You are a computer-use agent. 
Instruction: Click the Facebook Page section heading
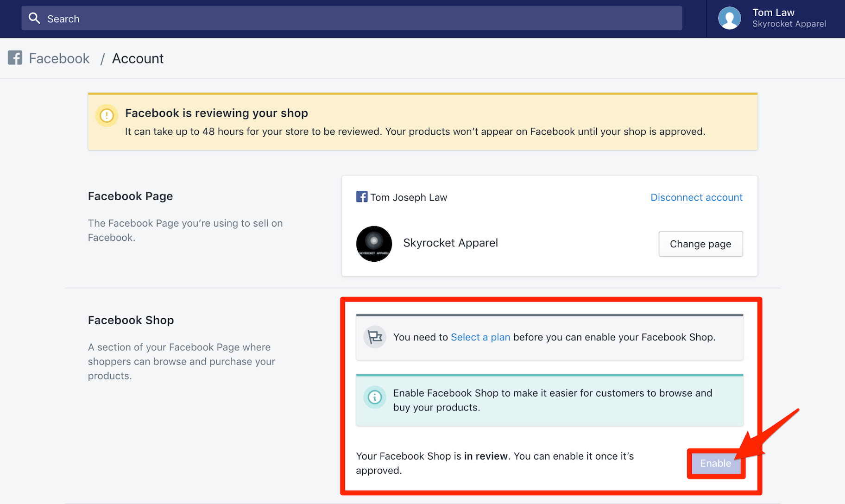pos(130,196)
